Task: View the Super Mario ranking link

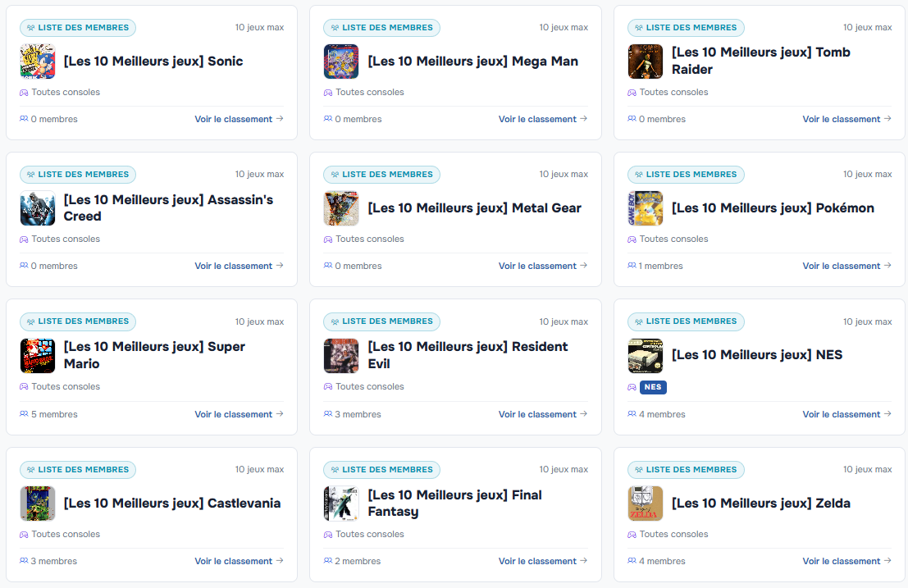Action: pyautogui.click(x=240, y=414)
